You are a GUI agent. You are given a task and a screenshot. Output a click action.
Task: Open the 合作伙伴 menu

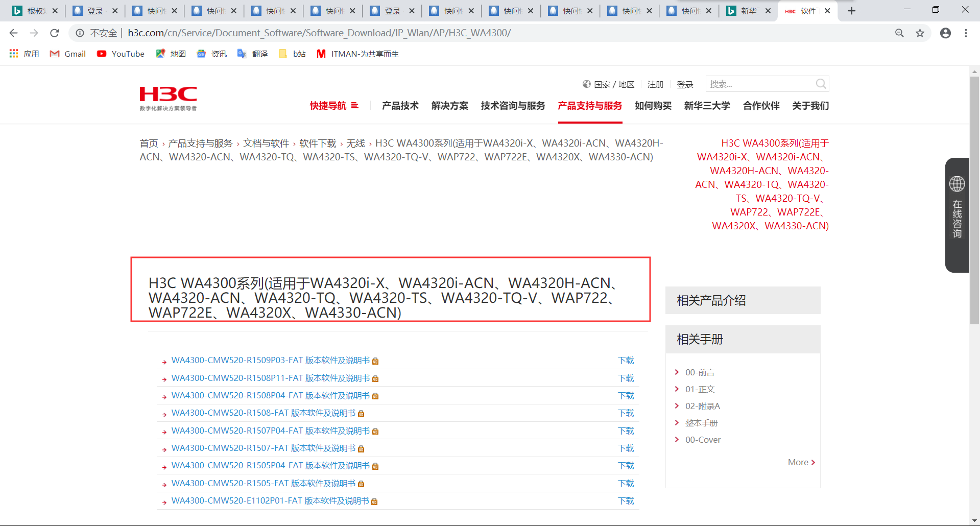coord(761,106)
